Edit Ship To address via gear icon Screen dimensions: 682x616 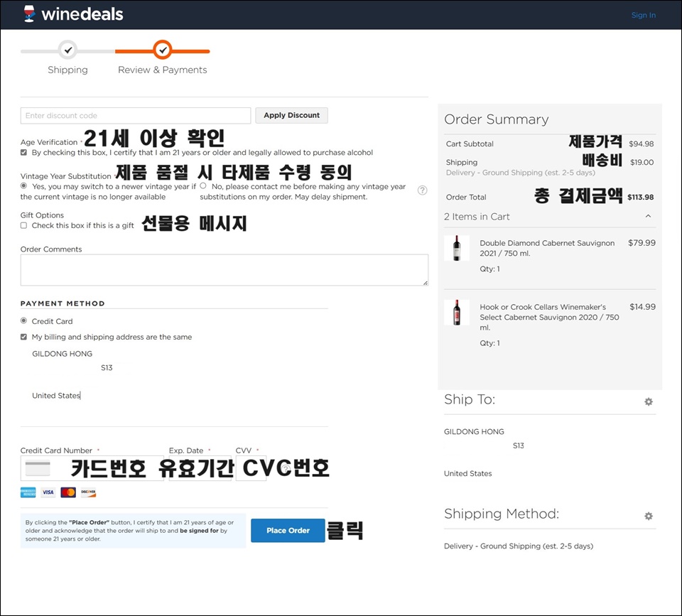point(649,401)
